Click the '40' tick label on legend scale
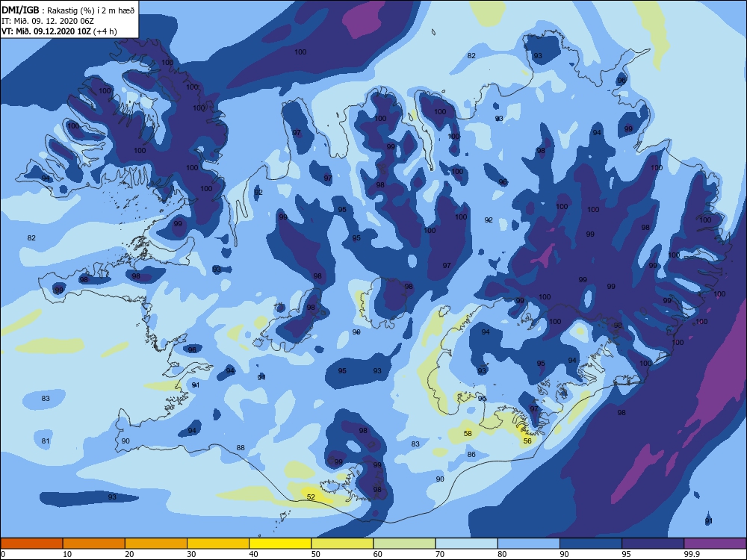Screen dimensions: 747x560 point(254,554)
